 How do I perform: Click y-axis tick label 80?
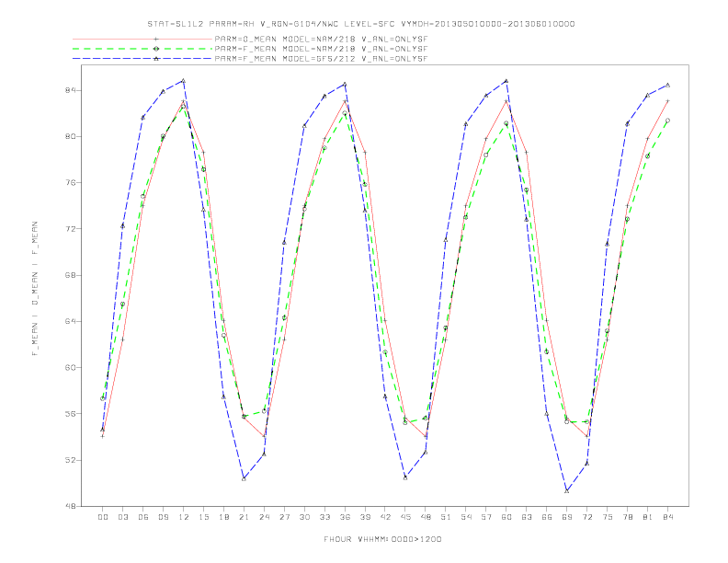70,136
